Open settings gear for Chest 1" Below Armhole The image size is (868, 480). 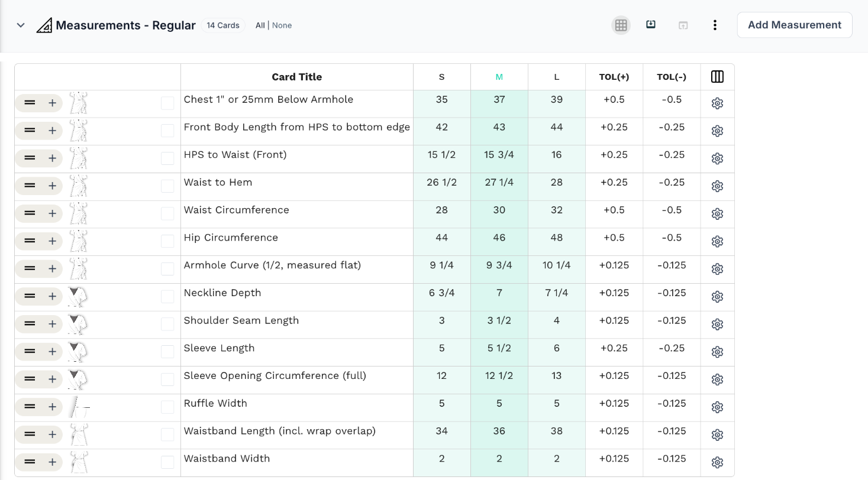tap(717, 103)
